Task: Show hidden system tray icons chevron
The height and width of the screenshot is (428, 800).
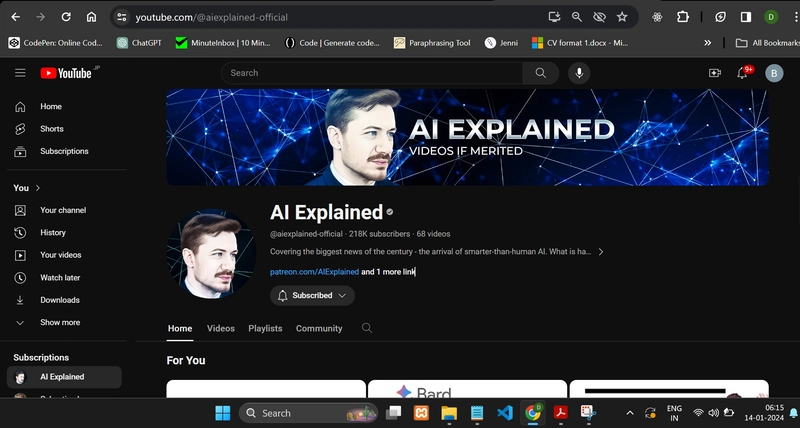Action: click(630, 413)
